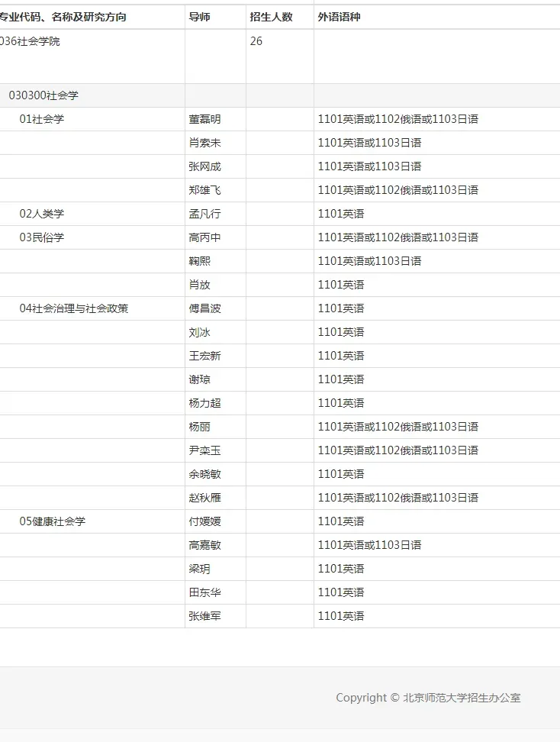Click advisor name 余晓敏
The width and height of the screenshot is (560, 742).
tap(204, 474)
